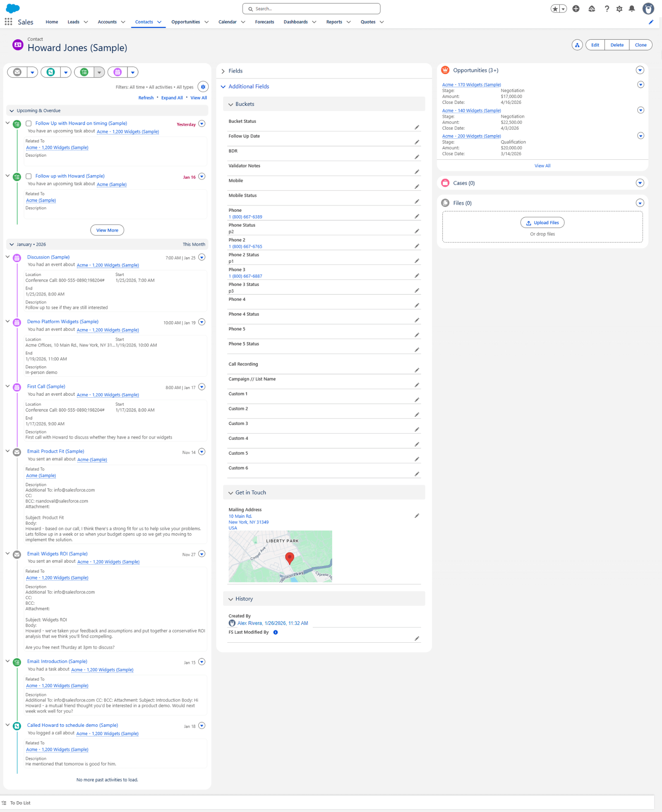The image size is (662, 812).
Task: Collapse the Get in Touch section
Action: tap(324, 492)
